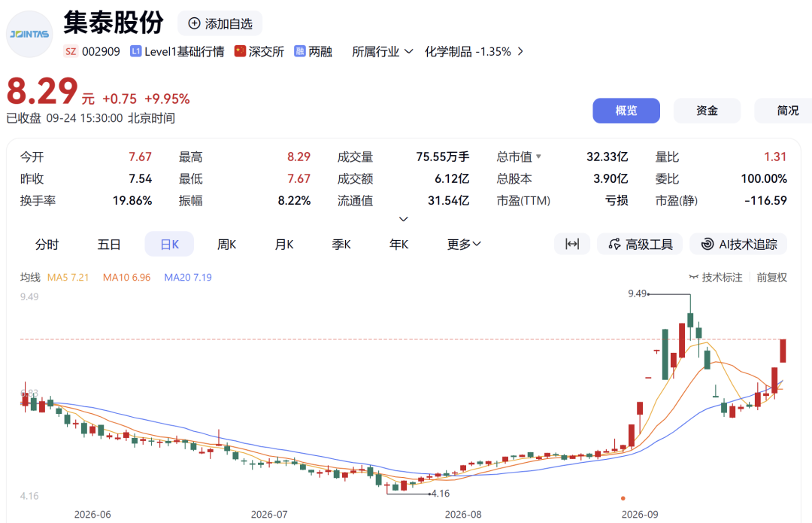Click the 深交所 exchange label
The height and width of the screenshot is (523, 812).
pos(266,51)
